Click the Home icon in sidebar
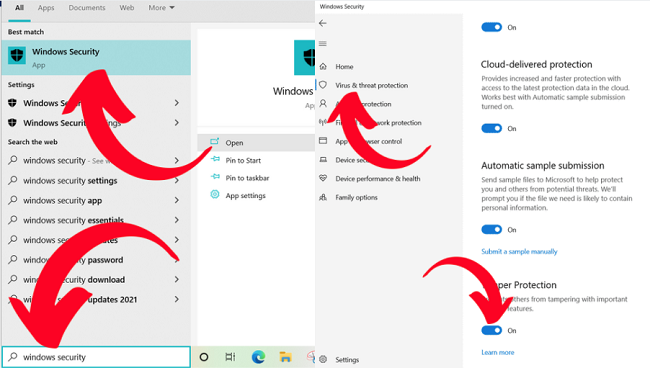The height and width of the screenshot is (368, 650). [x=323, y=66]
